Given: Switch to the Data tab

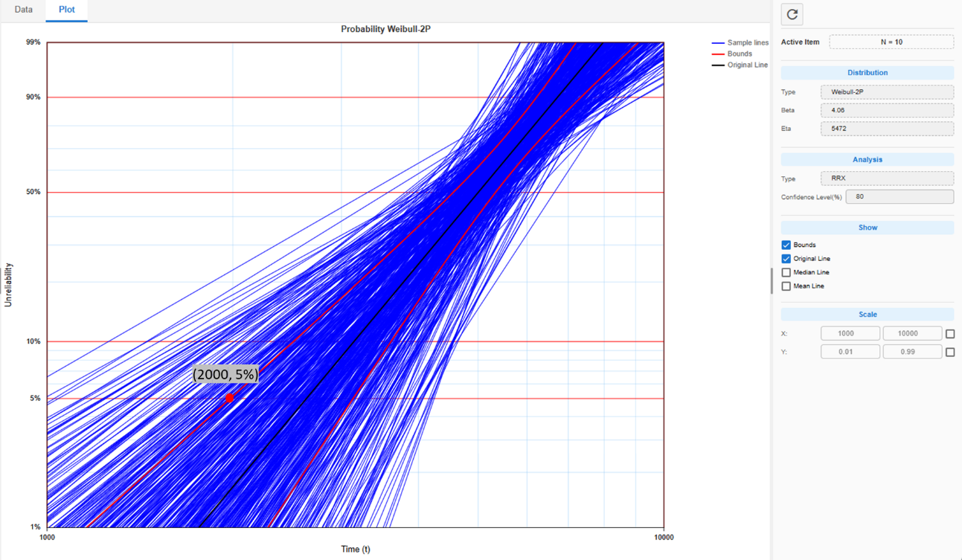Looking at the screenshot, I should coord(23,10).
